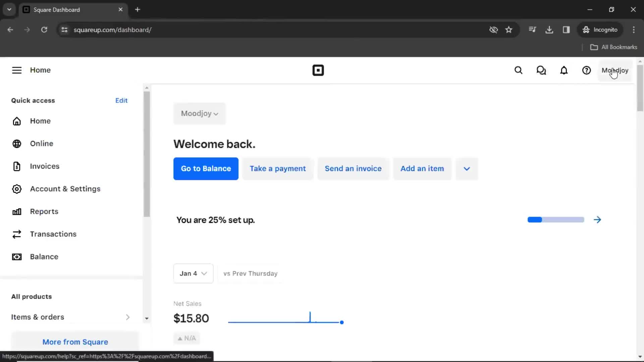Click the Invoices document icon
644x362 pixels.
[x=17, y=166]
